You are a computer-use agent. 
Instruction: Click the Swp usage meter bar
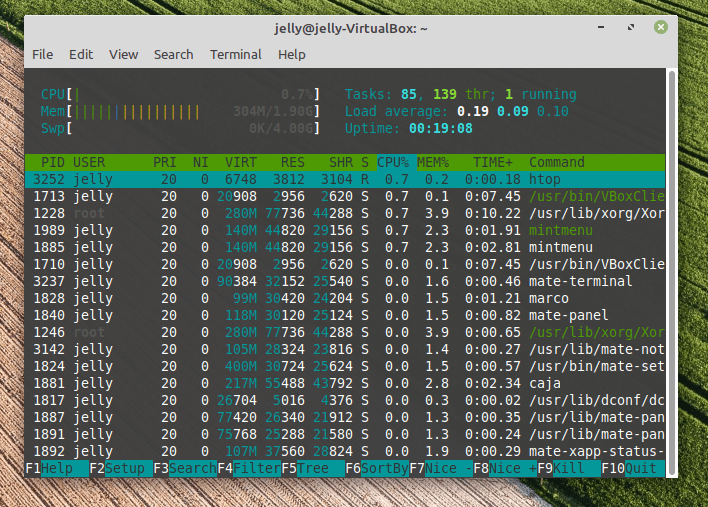click(x=180, y=128)
